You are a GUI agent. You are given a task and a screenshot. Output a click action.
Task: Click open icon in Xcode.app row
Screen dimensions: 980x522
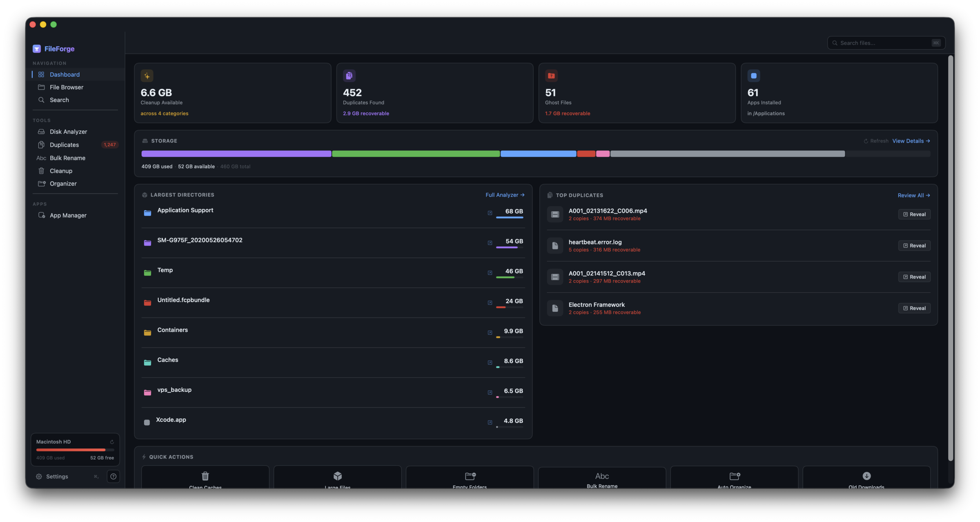[x=490, y=422]
